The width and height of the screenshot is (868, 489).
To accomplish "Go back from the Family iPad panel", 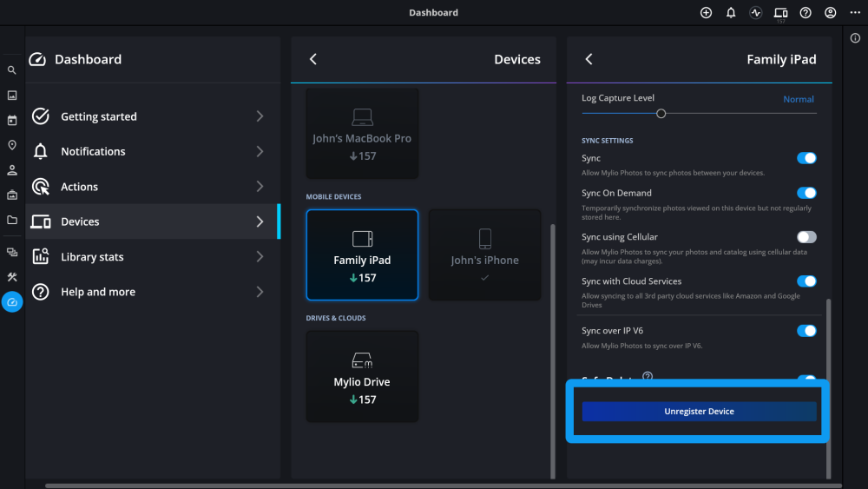I will pos(589,59).
